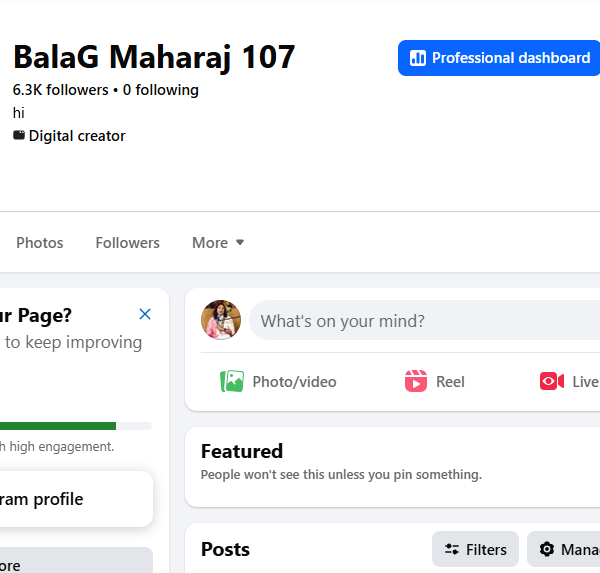Click the Professional dashboard chart icon
Viewport: 600px width, 573px height.
tap(417, 58)
